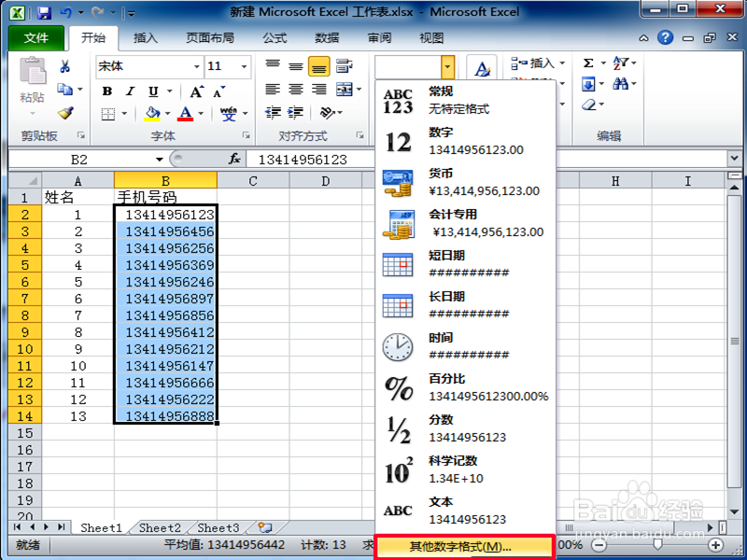
Task: Select the 常规 number format
Action: coord(465,101)
